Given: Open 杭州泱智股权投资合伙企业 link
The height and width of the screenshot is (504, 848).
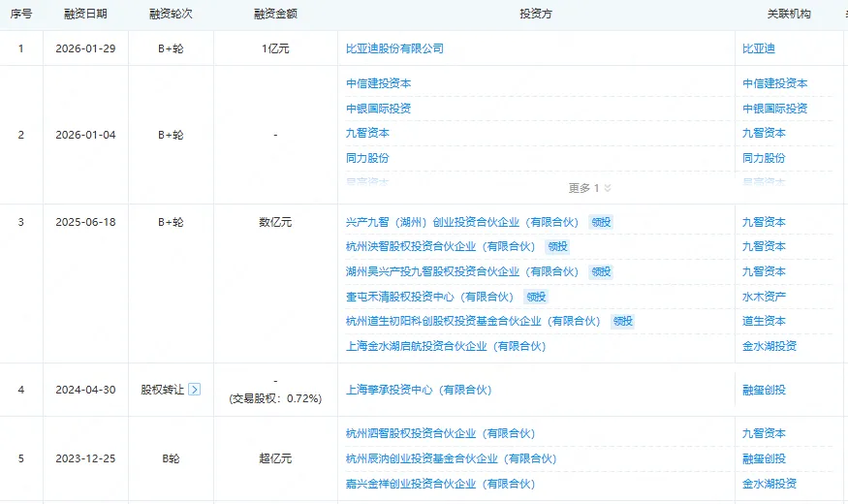Looking at the screenshot, I should (441, 246).
